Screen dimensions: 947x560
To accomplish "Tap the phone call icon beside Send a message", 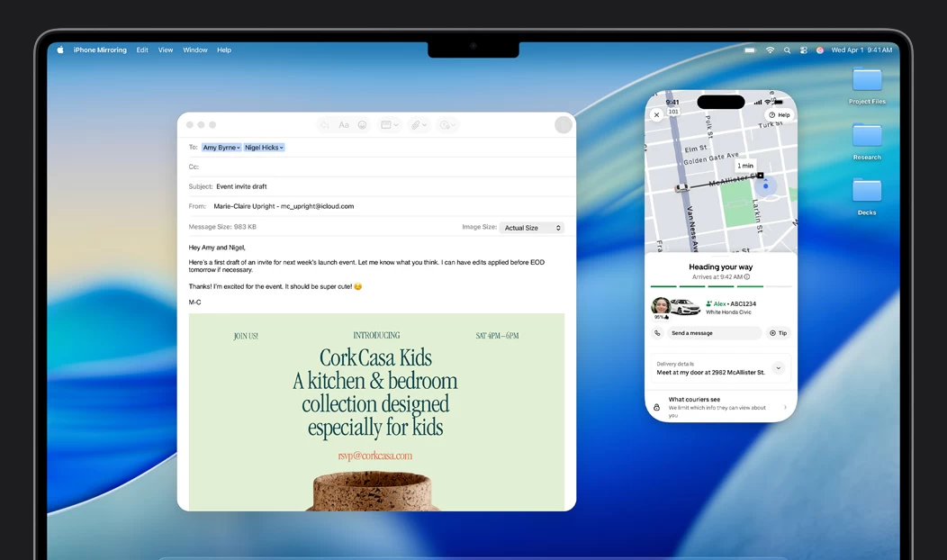I will point(657,333).
